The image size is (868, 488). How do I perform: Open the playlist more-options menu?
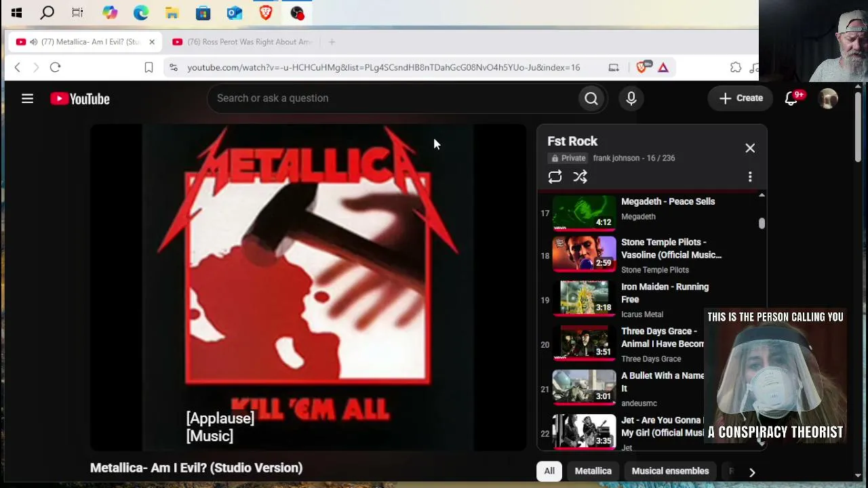point(750,177)
